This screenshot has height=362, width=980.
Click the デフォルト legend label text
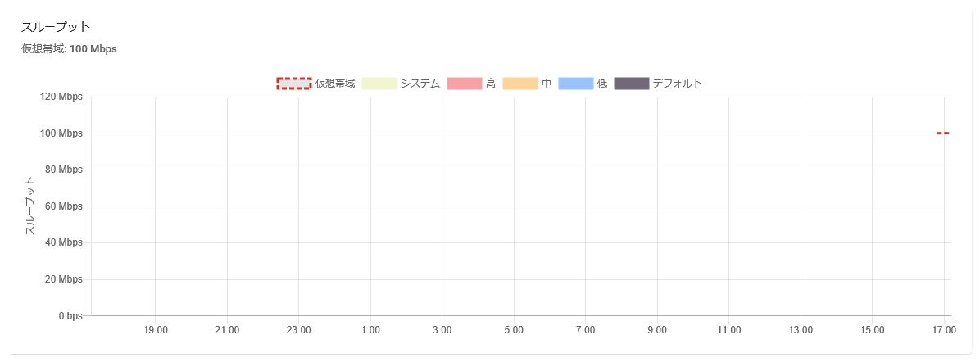tap(678, 84)
